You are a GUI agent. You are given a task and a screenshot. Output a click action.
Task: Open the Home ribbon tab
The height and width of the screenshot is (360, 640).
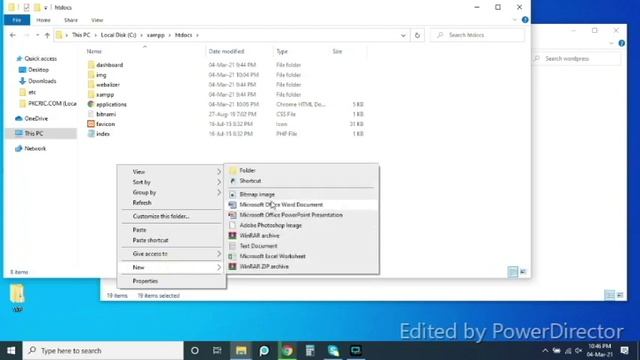(x=43, y=20)
